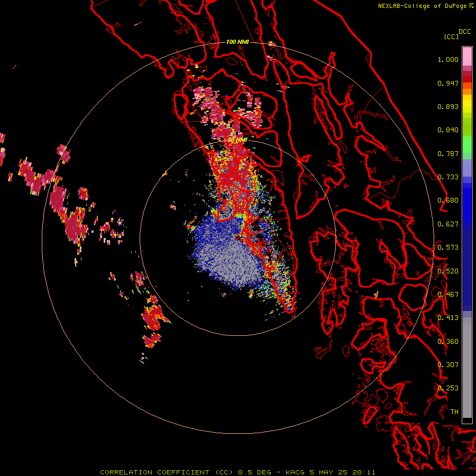This screenshot has width=476, height=476.
Task: Click the KACG radar station identifier
Action: coord(295,472)
